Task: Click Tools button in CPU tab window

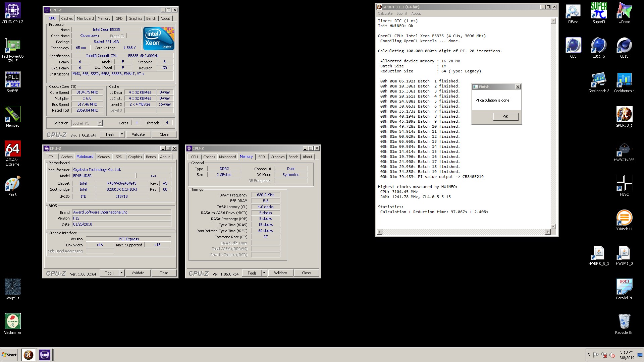Action: [x=110, y=134]
